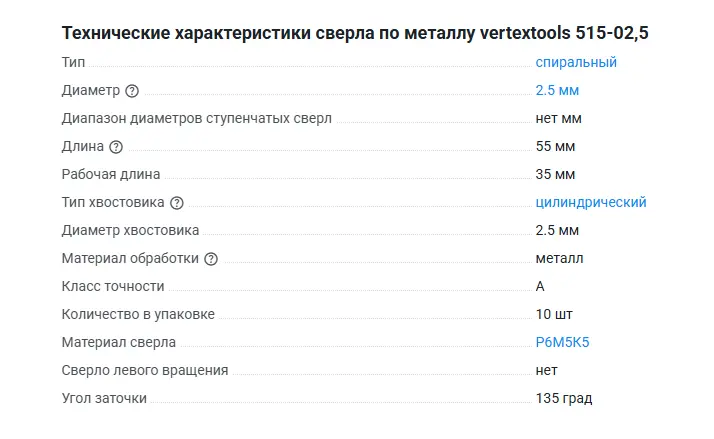Select the Класс точности label

click(x=112, y=286)
